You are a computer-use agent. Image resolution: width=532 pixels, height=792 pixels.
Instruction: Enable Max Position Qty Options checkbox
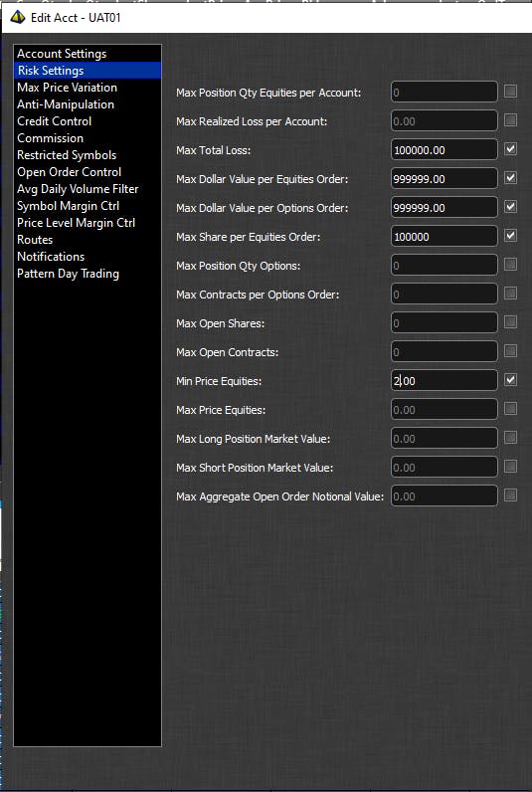click(510, 265)
